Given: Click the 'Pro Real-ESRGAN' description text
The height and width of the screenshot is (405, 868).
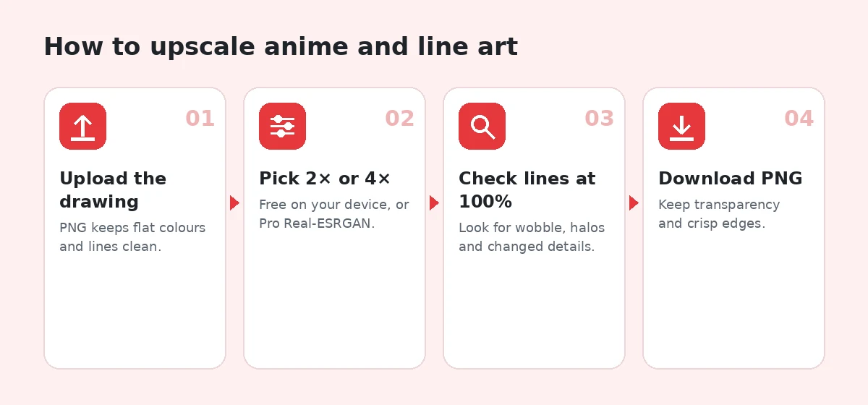Looking at the screenshot, I should [x=317, y=223].
